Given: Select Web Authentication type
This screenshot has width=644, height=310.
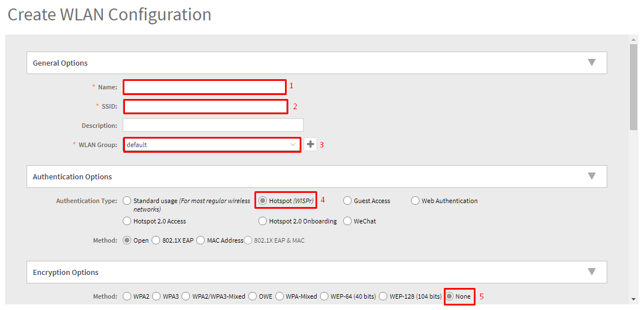Looking at the screenshot, I should pyautogui.click(x=415, y=201).
